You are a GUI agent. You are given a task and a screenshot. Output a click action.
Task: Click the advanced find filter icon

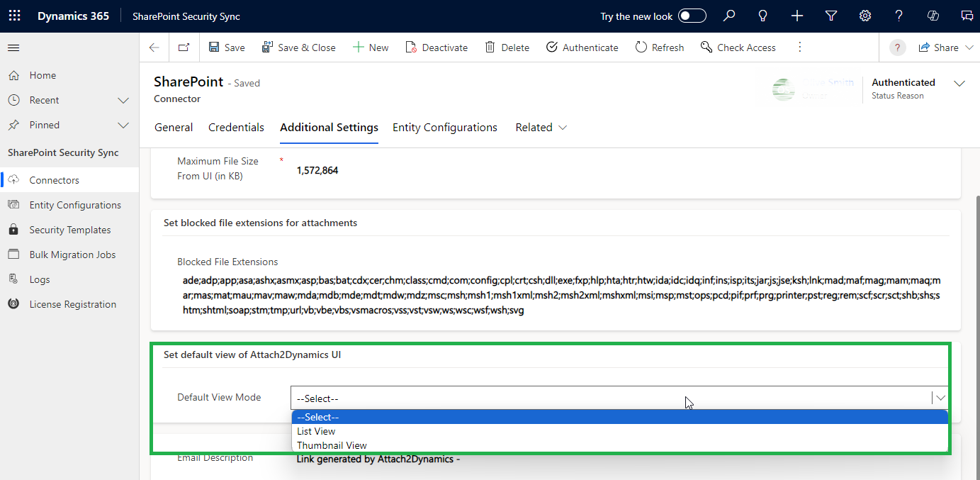click(831, 16)
